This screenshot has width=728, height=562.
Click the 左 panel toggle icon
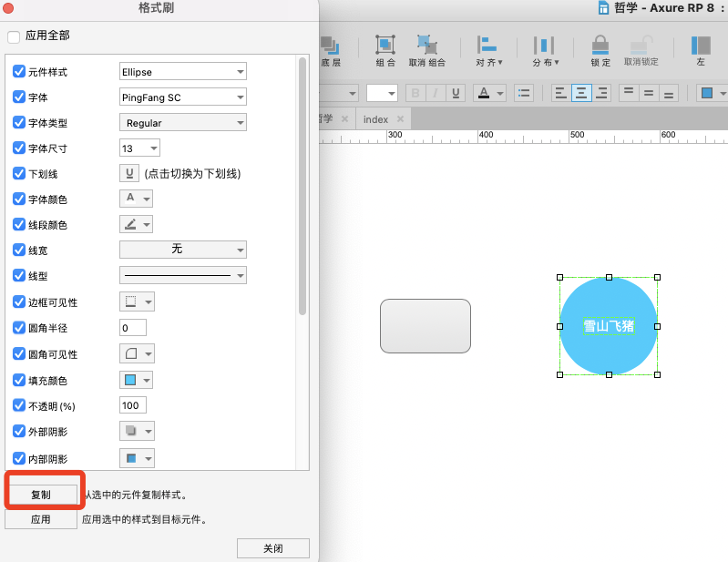[701, 46]
